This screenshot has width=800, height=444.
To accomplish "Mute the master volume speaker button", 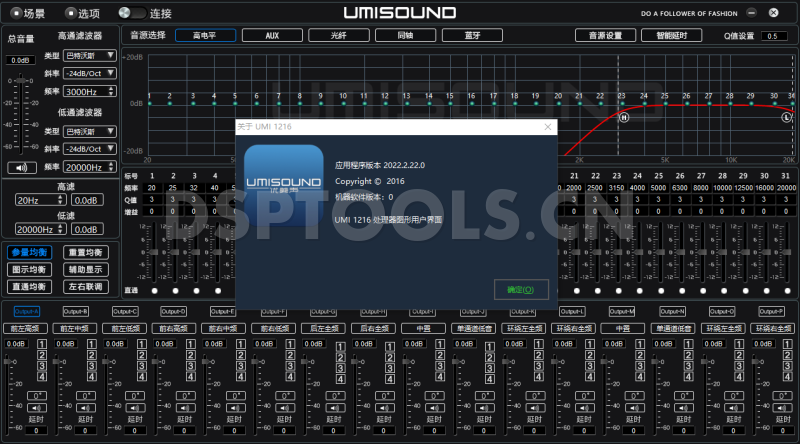I will click(x=21, y=167).
